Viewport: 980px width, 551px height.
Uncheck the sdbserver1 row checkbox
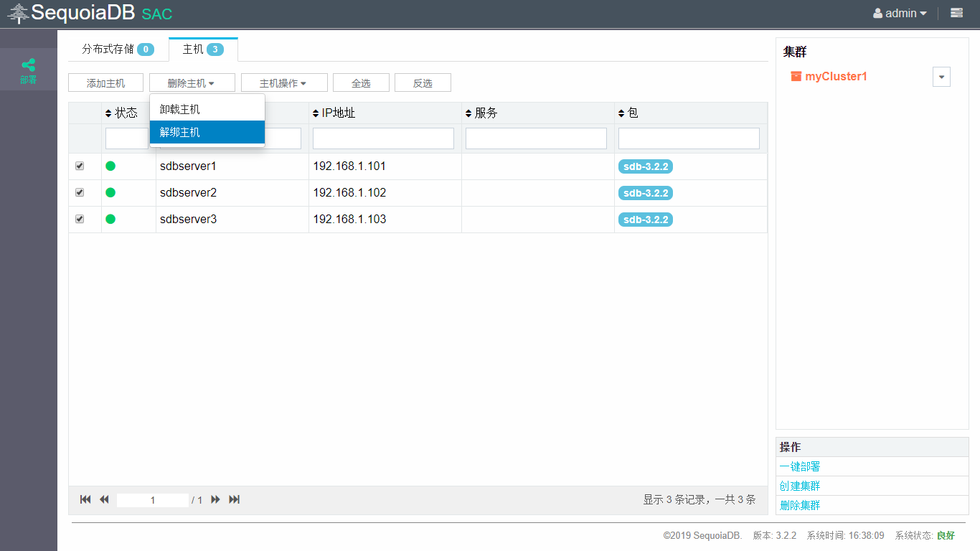coord(80,166)
